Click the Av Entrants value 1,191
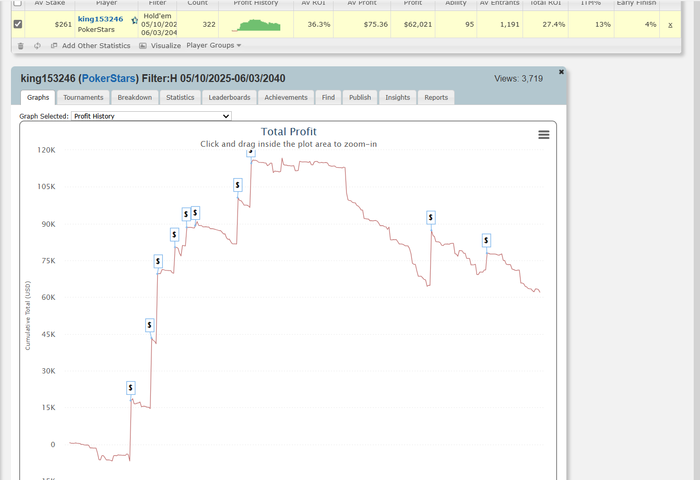 coord(510,25)
